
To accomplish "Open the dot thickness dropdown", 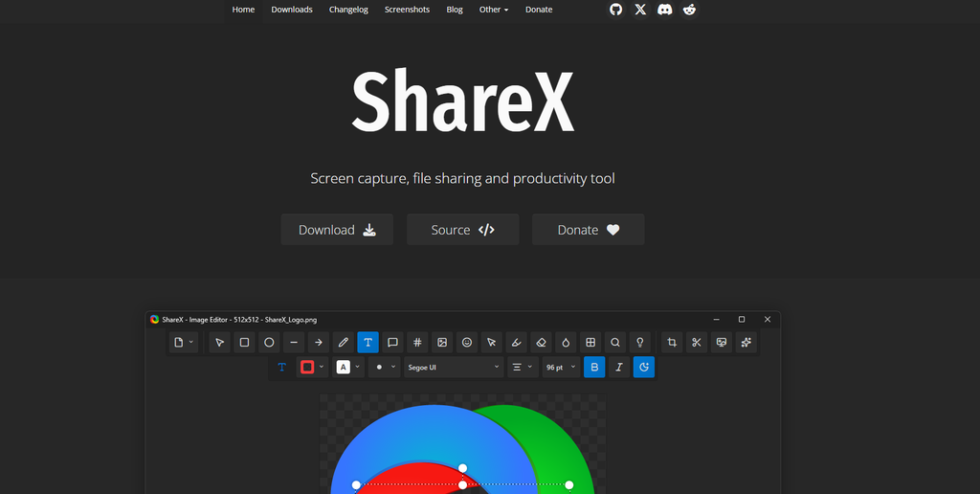I will pyautogui.click(x=386, y=367).
